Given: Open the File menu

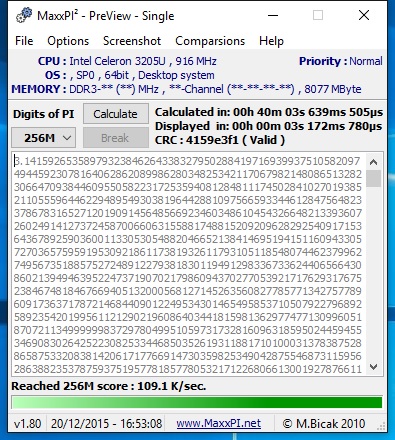Looking at the screenshot, I should pyautogui.click(x=24, y=41).
